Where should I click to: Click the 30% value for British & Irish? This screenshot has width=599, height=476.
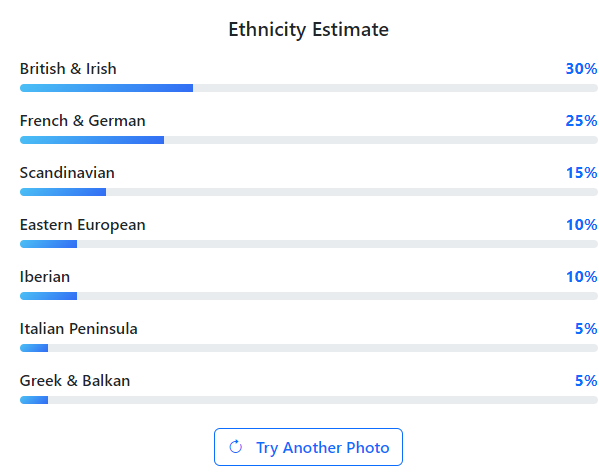click(581, 69)
